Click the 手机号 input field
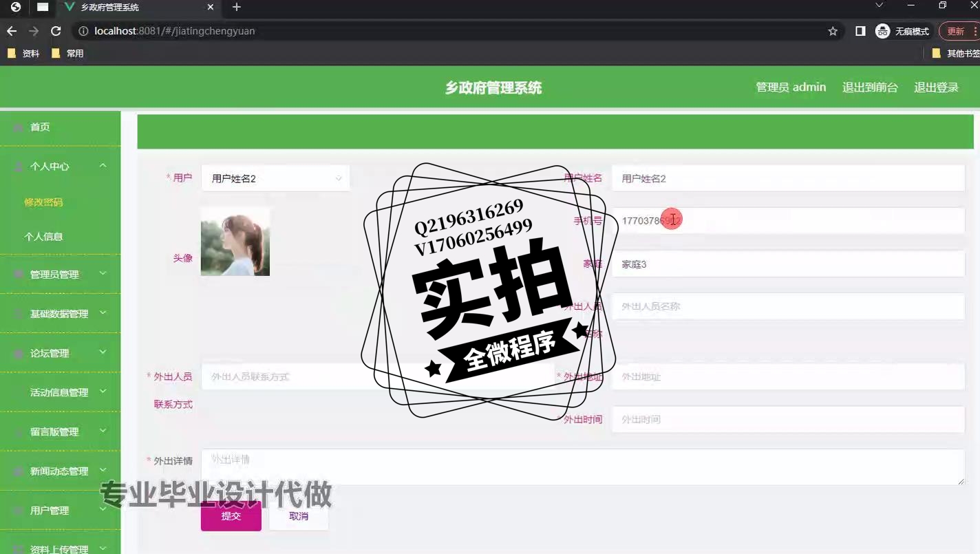Viewport: 980px width, 554px height. 788,221
